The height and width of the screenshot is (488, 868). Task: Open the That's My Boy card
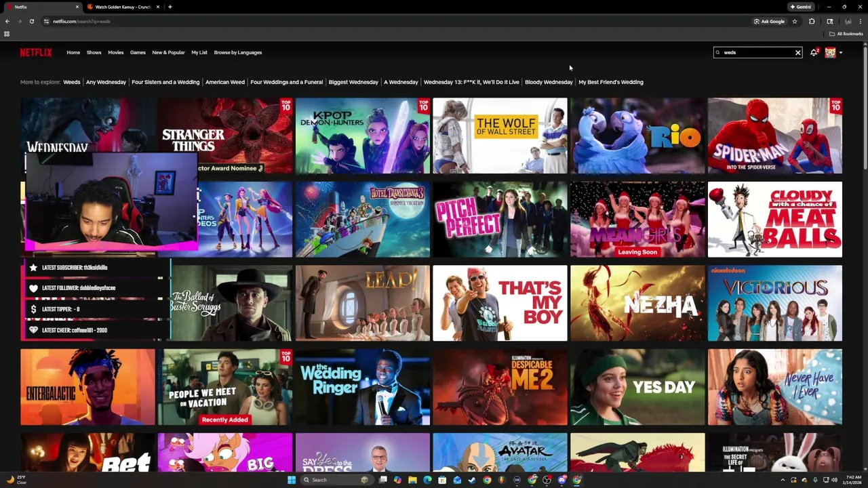pyautogui.click(x=500, y=303)
